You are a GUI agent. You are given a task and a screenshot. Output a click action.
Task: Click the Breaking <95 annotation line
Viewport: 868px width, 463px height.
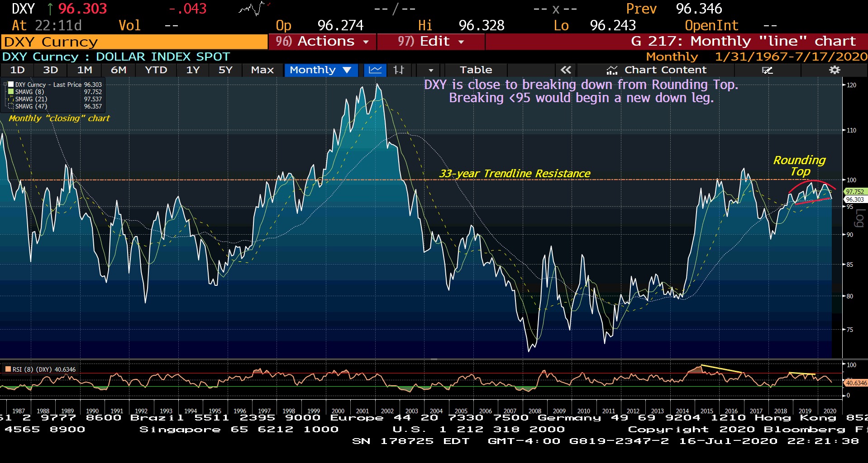[x=581, y=98]
